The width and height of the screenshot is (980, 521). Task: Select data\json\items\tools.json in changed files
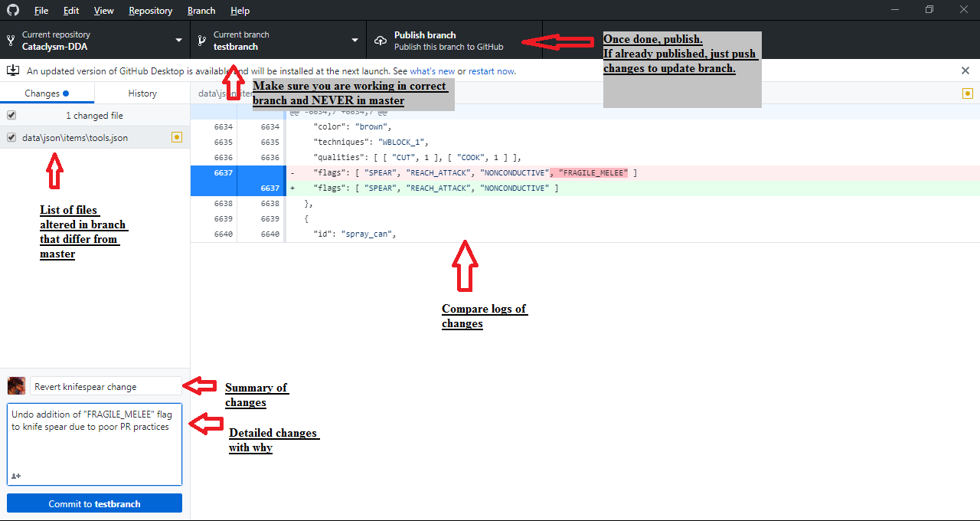point(95,138)
